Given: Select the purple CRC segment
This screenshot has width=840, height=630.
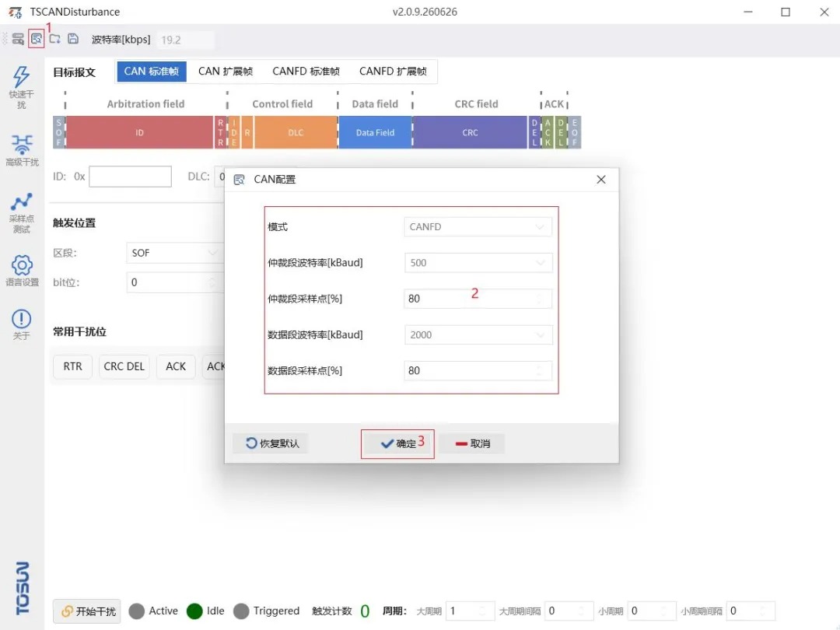Looking at the screenshot, I should click(x=470, y=132).
